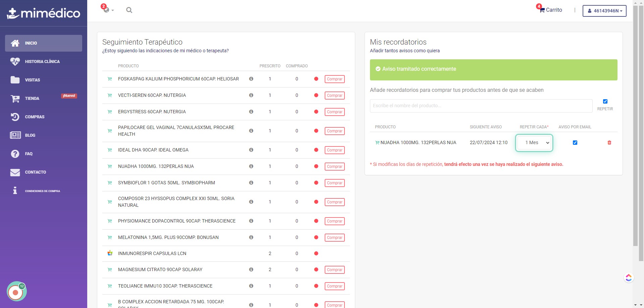Viewport: 644px width, 308px height.
Task: Open FAQ in sidebar
Action: tap(44, 154)
